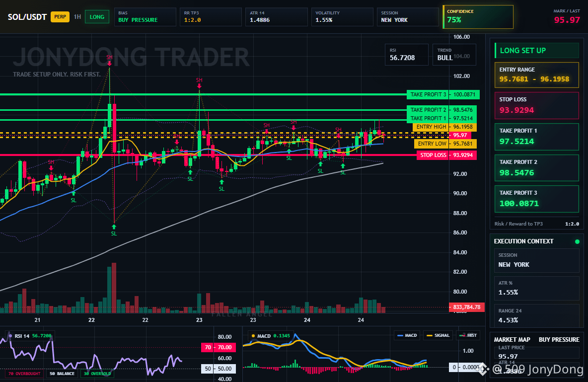Image resolution: width=588 pixels, height=382 pixels.
Task: Click the Range 24 4.53% card
Action: click(537, 315)
